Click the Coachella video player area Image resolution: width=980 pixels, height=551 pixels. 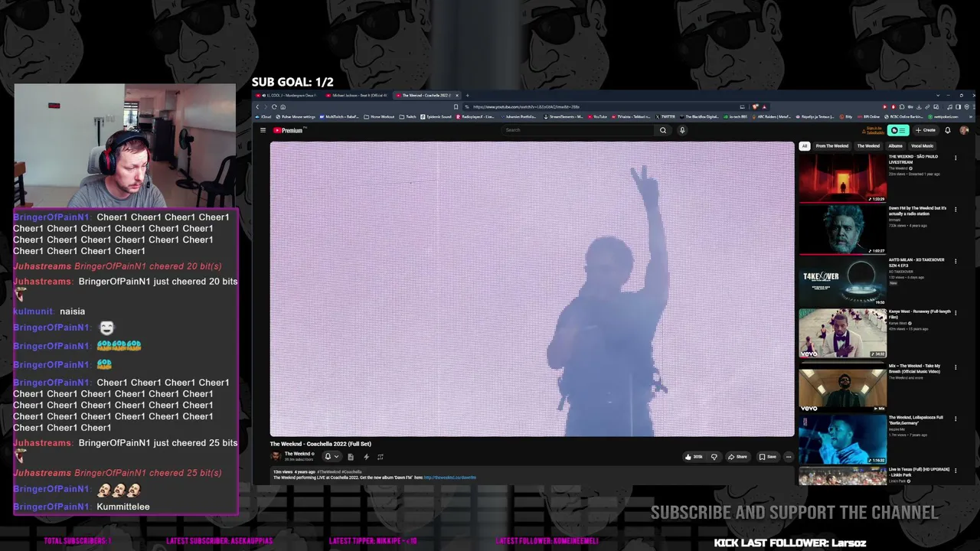coord(532,289)
